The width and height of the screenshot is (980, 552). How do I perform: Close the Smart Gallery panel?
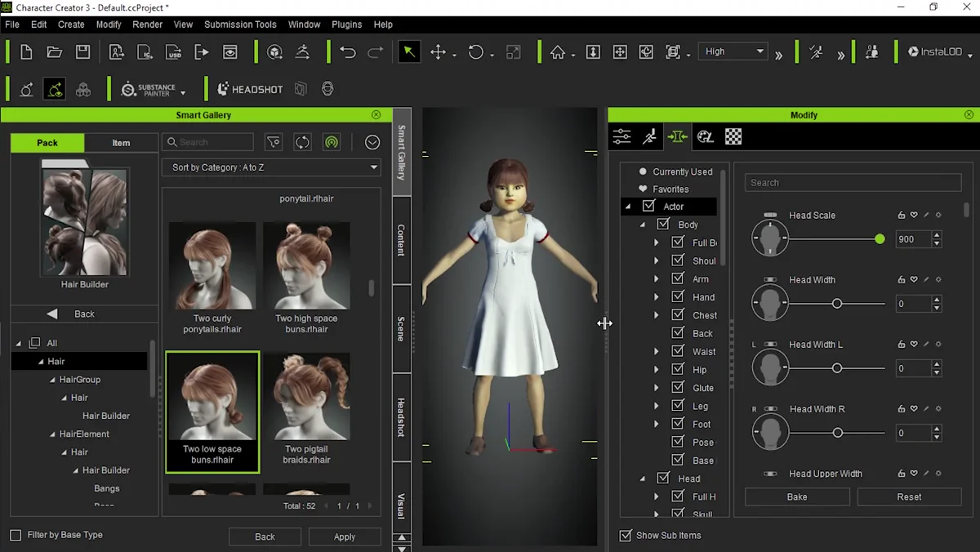point(376,115)
